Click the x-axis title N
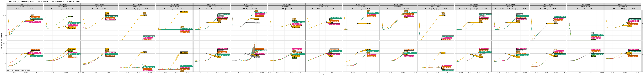This screenshot has width=644, height=76. coord(324,74)
